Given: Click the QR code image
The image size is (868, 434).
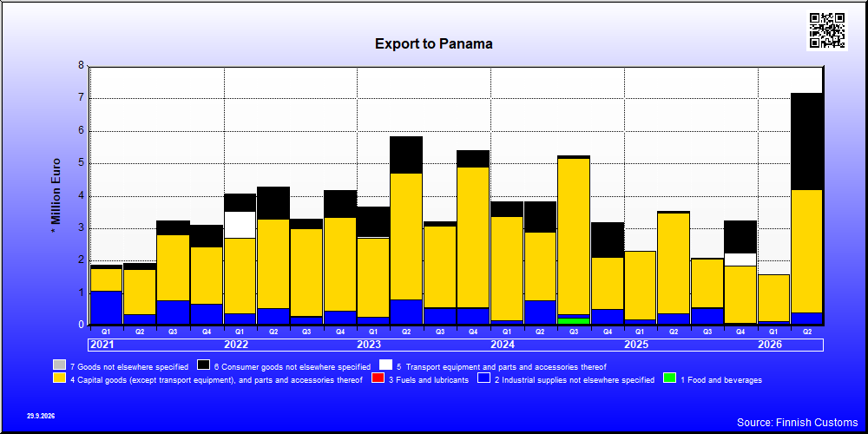Looking at the screenshot, I should 827,30.
